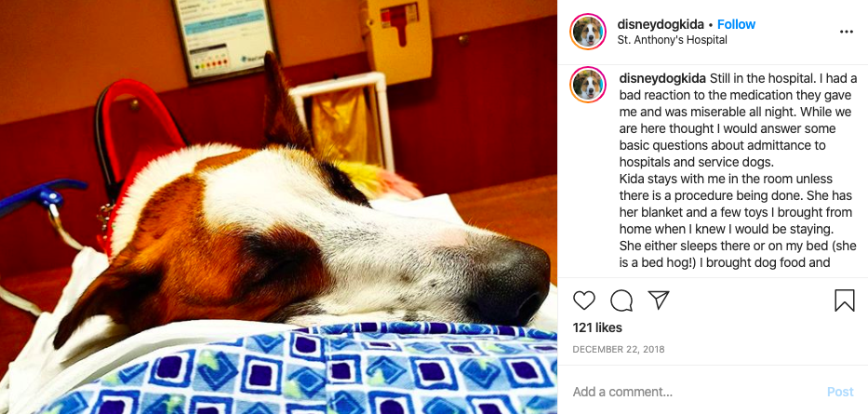Follow the disneydogkida account
Image resolution: width=868 pixels, height=414 pixels.
coord(736,24)
